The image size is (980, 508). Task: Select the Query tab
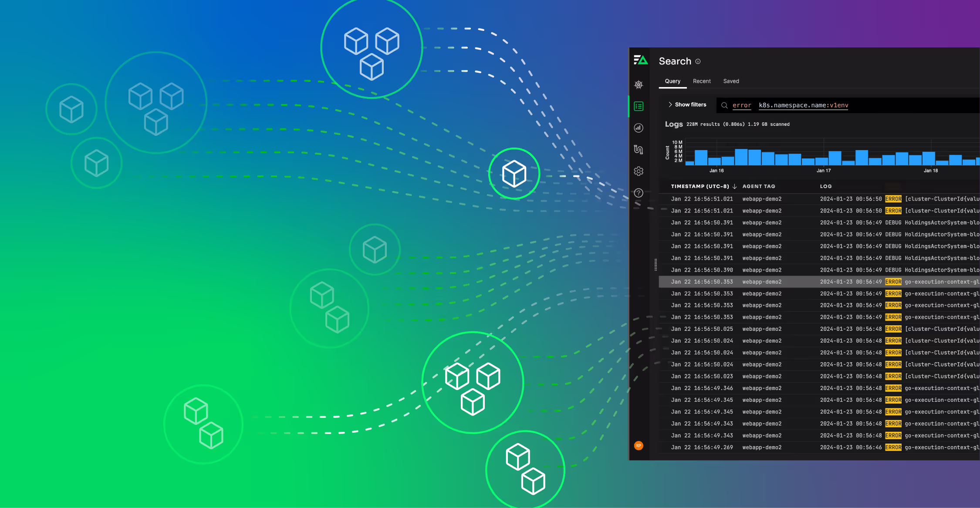(672, 81)
